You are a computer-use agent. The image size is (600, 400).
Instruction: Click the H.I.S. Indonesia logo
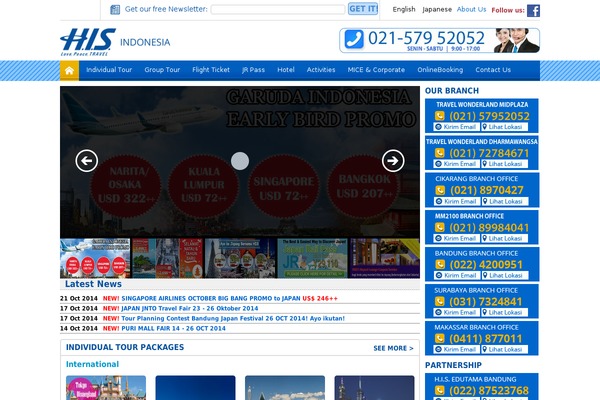tap(115, 42)
